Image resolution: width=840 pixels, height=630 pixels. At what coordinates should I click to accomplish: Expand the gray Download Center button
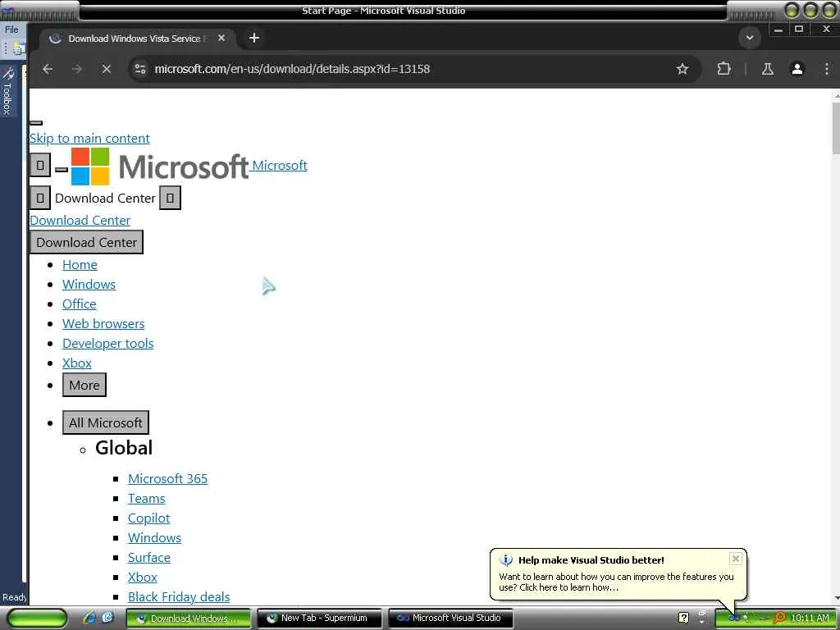click(87, 242)
